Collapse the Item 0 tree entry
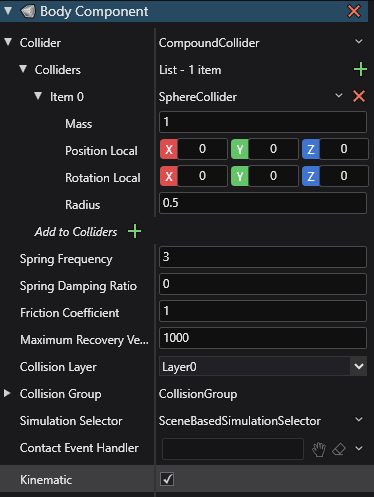Screen dimensions: 374x497 point(38,96)
